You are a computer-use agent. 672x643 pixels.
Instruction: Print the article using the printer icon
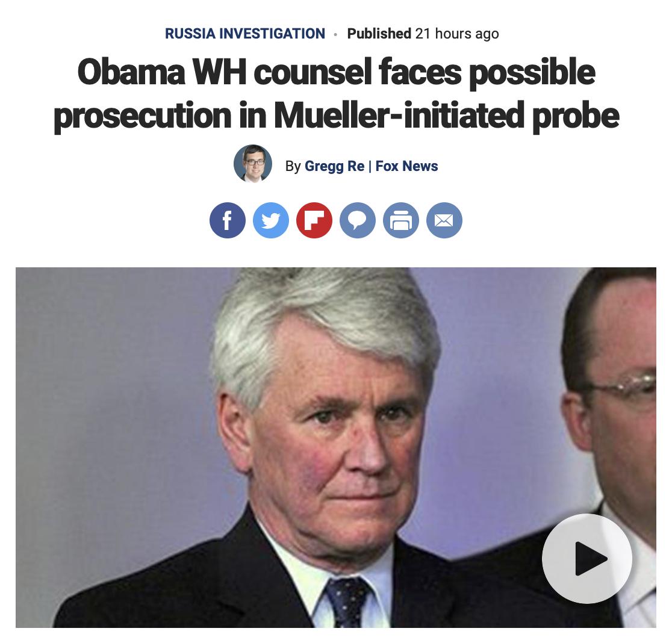(x=400, y=220)
